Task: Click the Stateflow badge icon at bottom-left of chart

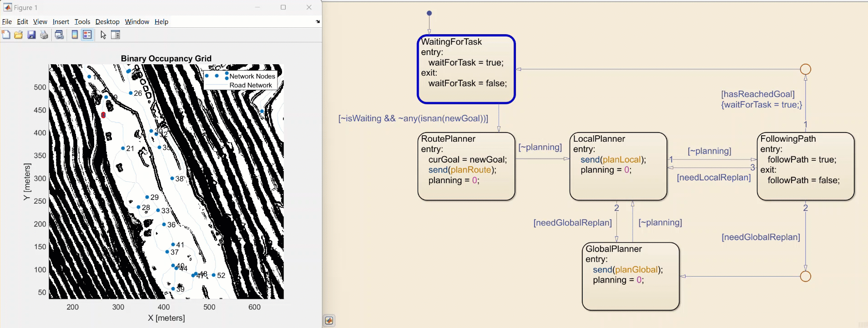Action: tap(329, 321)
